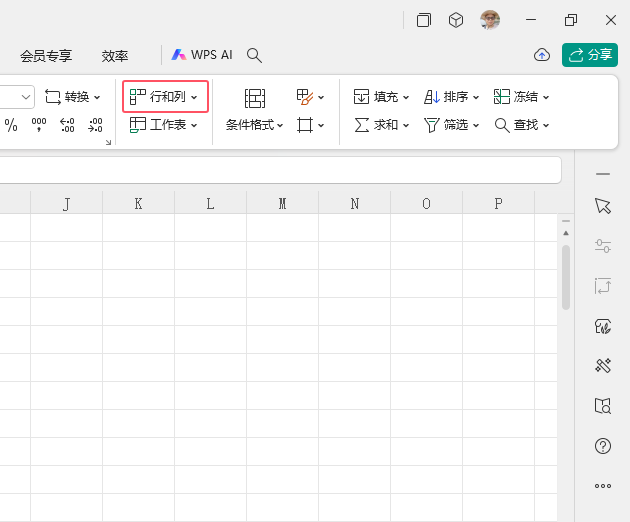Screen dimensions: 630x522
Task: Open the help question mark icon
Action: [603, 446]
